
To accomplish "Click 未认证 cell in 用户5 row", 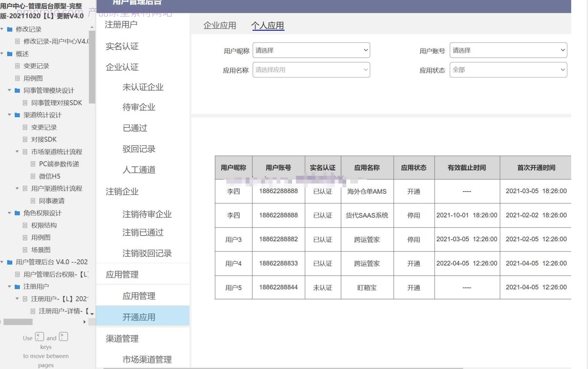I will tap(323, 288).
